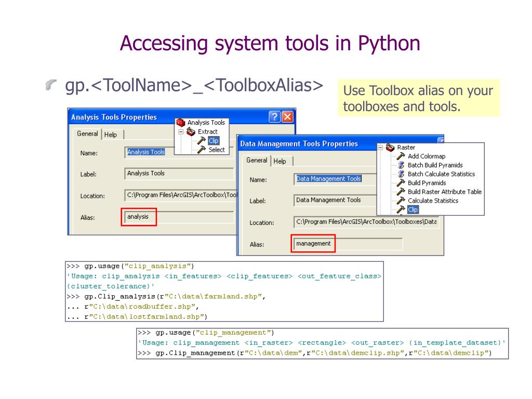532x399 pixels.
Task: Select the Build Raster Attribute Table tool
Action: (445, 192)
